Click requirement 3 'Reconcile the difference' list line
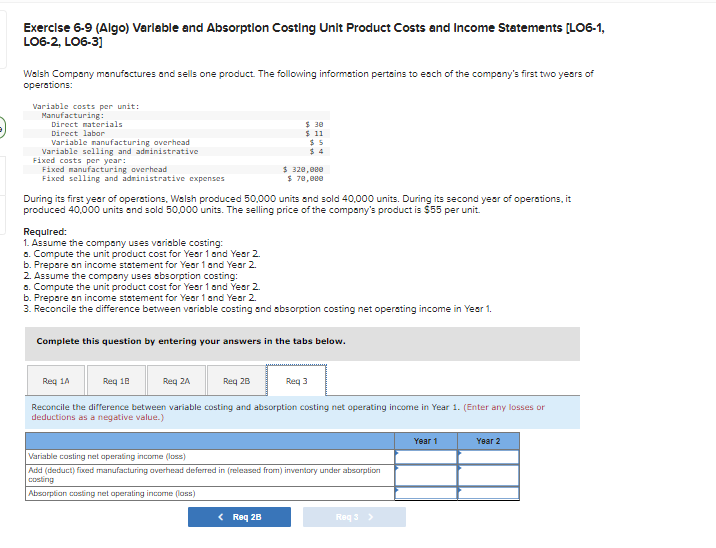Screen dimensions: 716x548 pos(258,309)
